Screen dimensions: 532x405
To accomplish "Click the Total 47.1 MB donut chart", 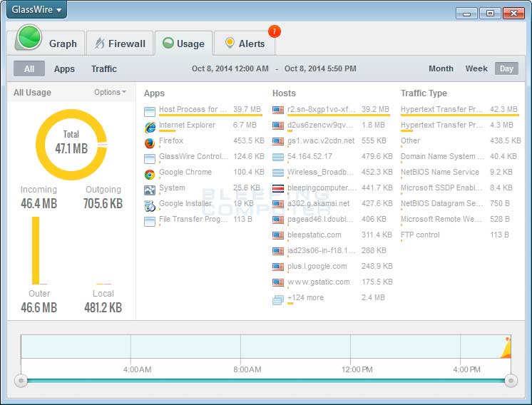I will click(71, 145).
